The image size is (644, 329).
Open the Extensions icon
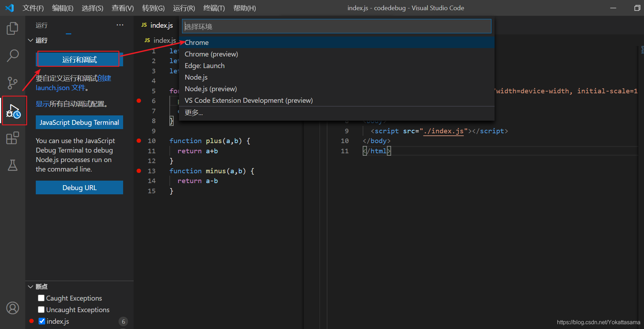[x=12, y=138]
